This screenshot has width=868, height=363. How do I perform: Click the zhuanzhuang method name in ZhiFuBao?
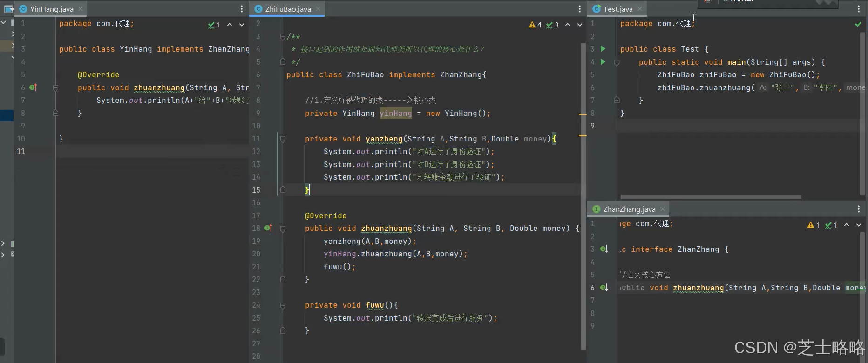pos(386,229)
